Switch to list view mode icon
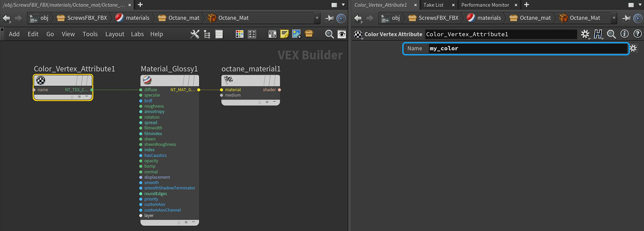Screen dimensions: 644x231 (x=219, y=34)
